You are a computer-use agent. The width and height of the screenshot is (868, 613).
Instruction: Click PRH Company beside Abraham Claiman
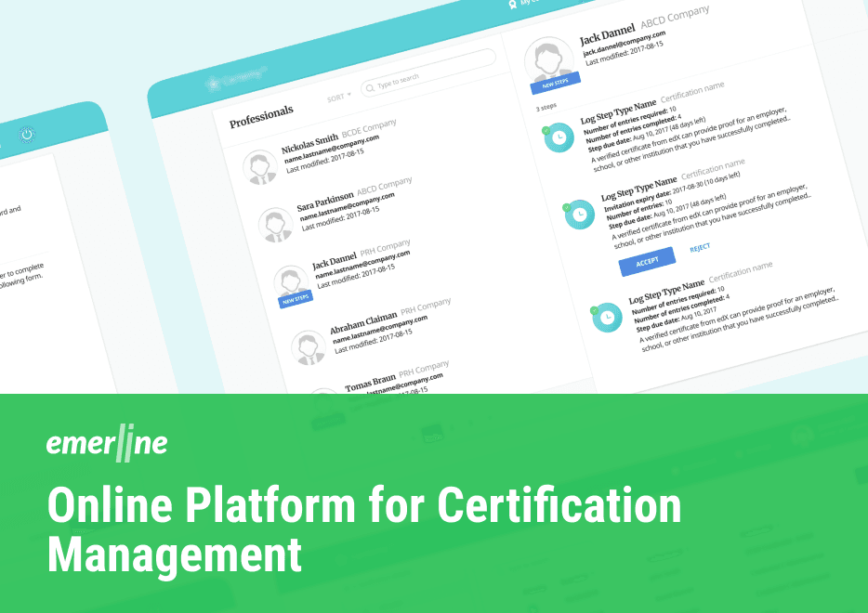[x=426, y=306]
